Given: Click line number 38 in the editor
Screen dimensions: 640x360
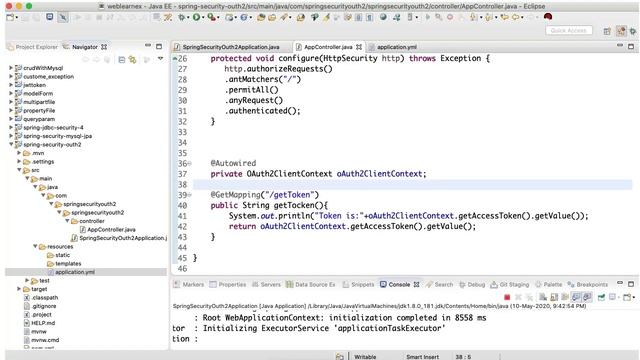Looking at the screenshot, I should [182, 184].
